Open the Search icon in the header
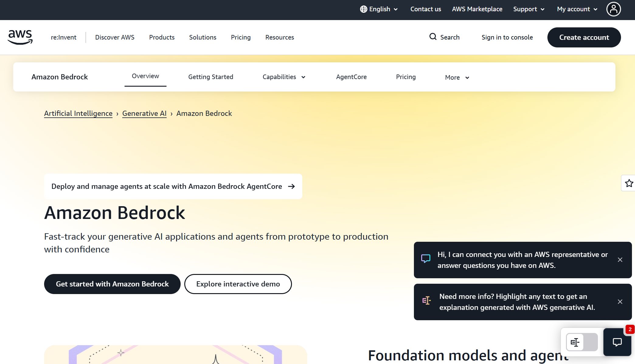This screenshot has height=364, width=635. tap(433, 37)
